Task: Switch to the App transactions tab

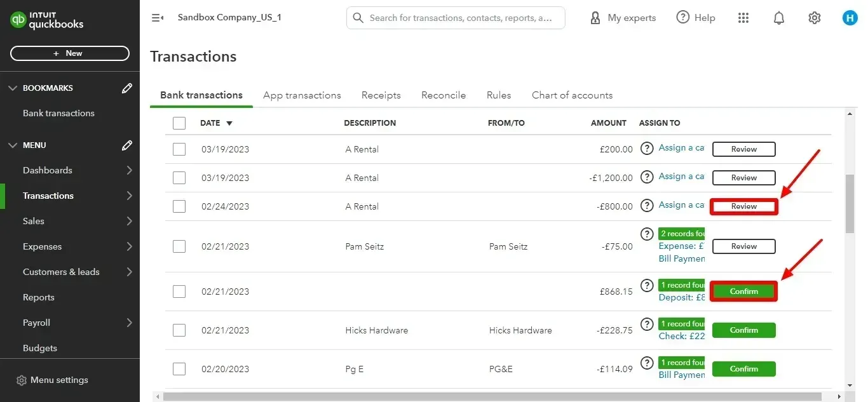Action: click(302, 95)
